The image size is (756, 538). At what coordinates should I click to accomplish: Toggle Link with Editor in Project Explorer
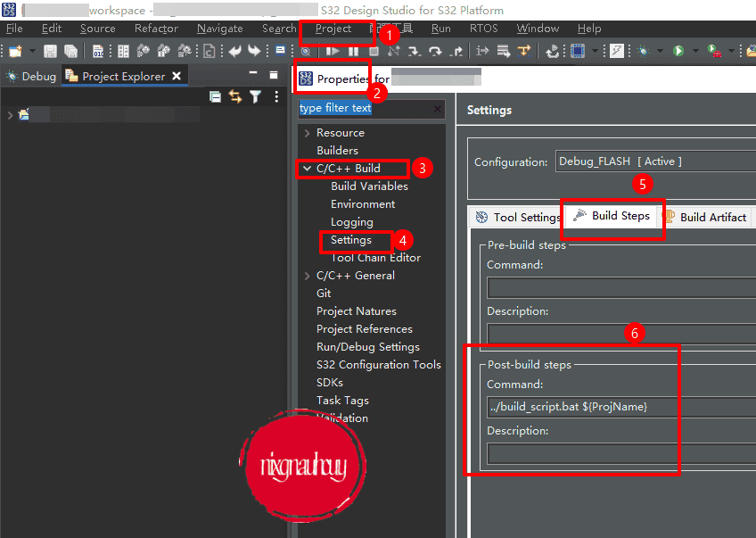235,96
